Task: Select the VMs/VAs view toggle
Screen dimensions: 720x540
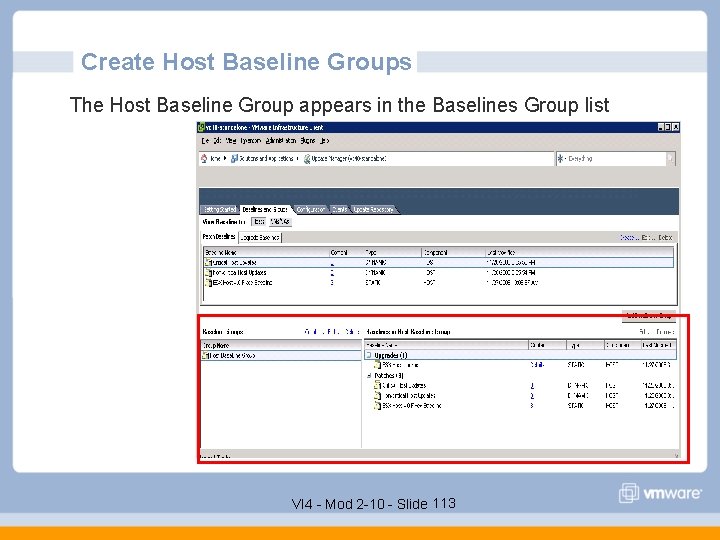Action: (280, 222)
